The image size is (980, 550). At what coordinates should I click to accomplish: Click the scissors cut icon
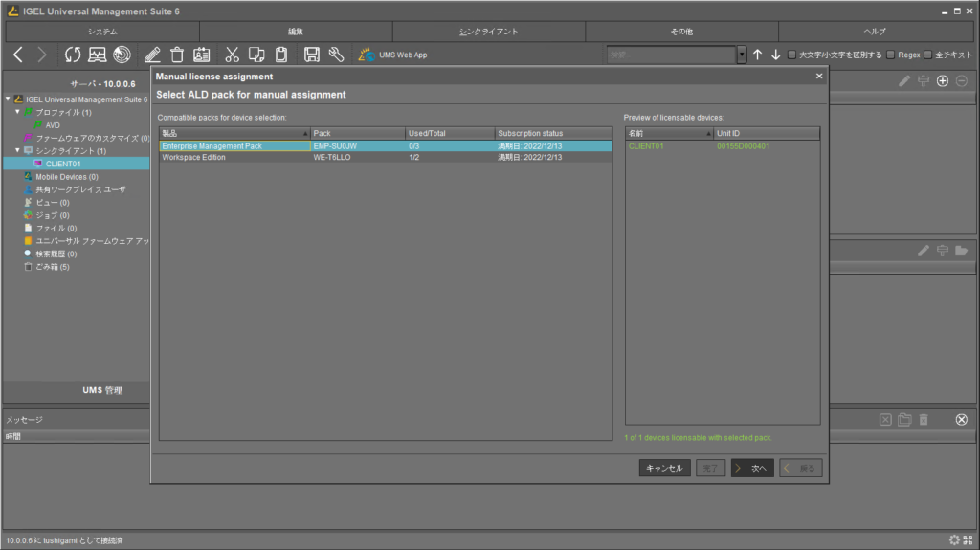tap(232, 55)
